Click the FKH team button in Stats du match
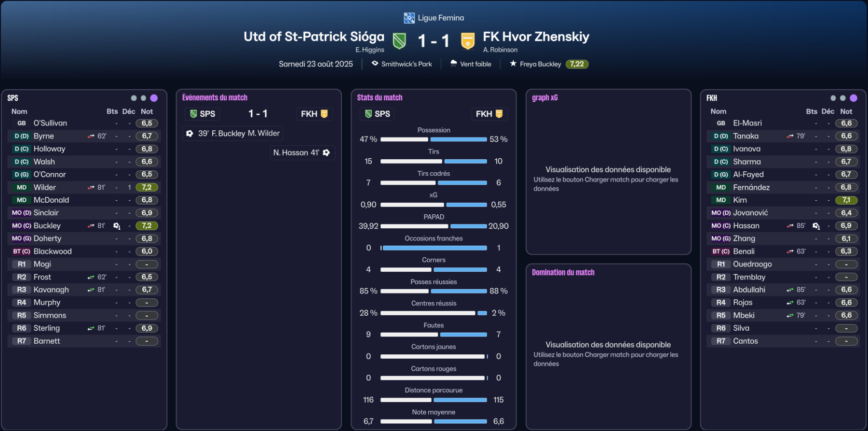The height and width of the screenshot is (431, 868). [489, 114]
